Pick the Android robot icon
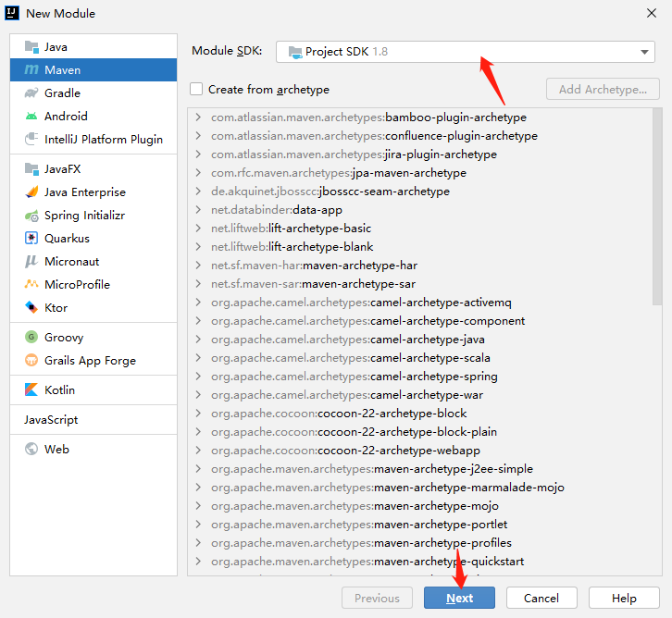 tap(31, 116)
